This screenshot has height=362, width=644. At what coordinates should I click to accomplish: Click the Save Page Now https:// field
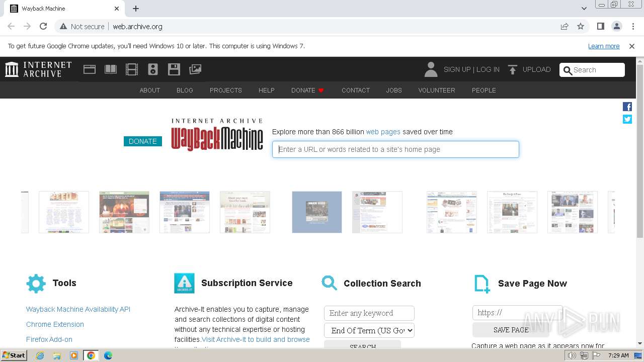tap(518, 313)
